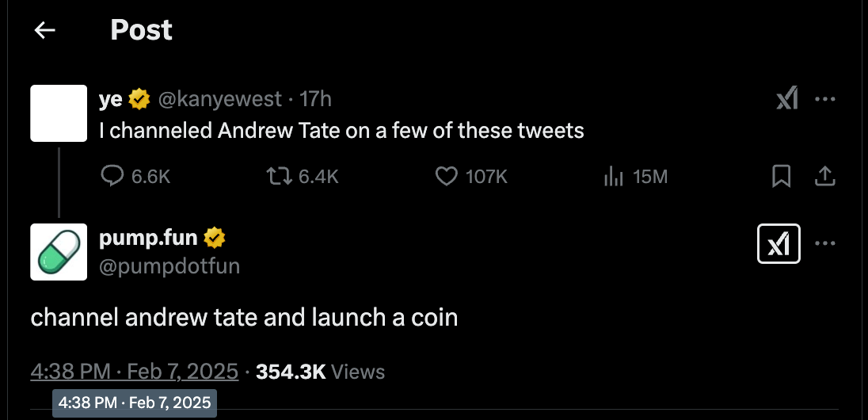Screen dimensions: 868x420
Task: Share ye's post
Action: coord(825,177)
